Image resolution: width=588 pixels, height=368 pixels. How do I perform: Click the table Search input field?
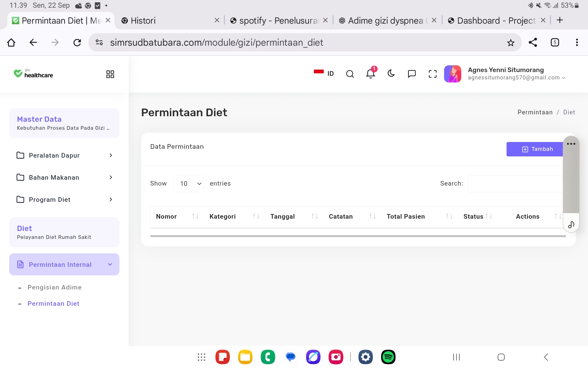(515, 184)
